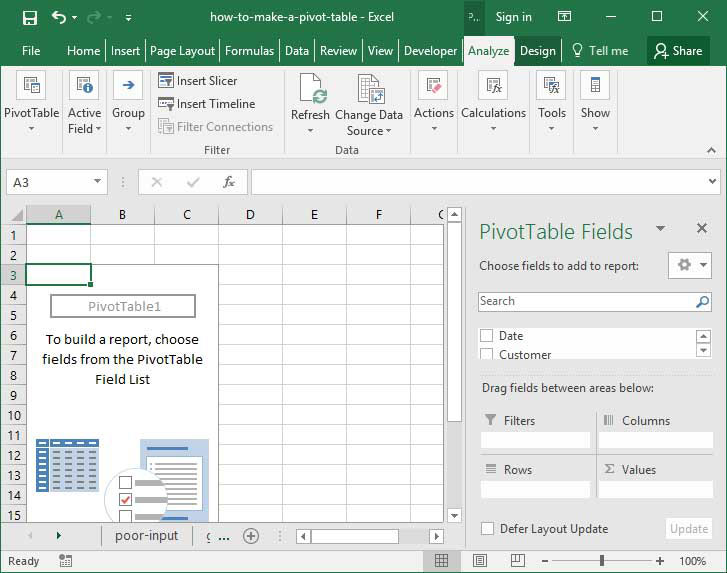Image resolution: width=727 pixels, height=573 pixels.
Task: Click the Group arrow icon
Action: coord(128,85)
